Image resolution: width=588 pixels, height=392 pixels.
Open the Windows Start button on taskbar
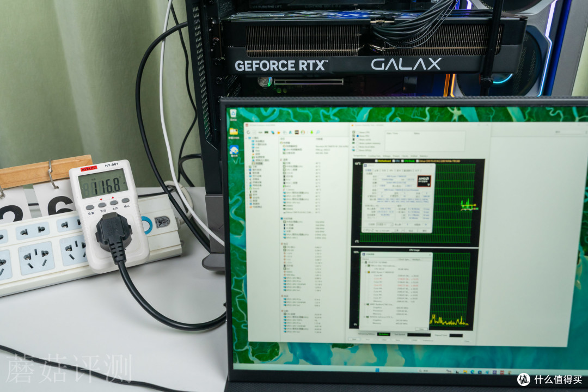point(377,370)
